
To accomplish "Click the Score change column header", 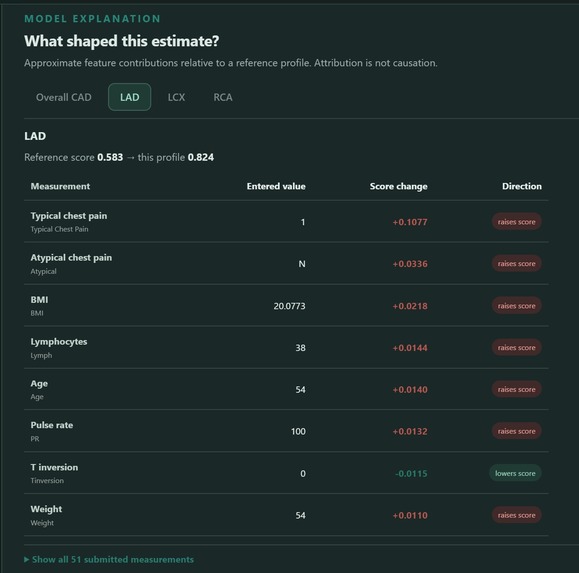I will (x=399, y=186).
